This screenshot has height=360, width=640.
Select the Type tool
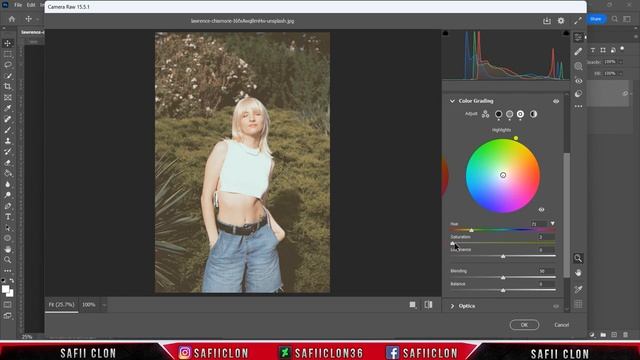click(x=7, y=217)
